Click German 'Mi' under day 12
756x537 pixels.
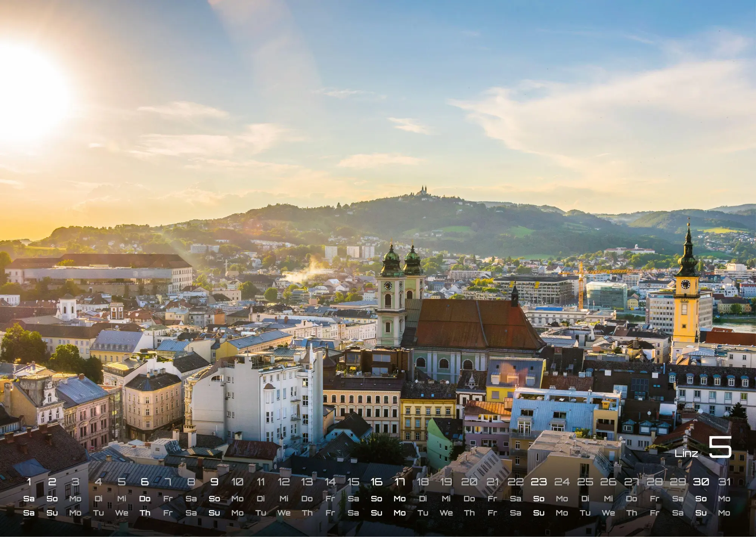[284, 499]
